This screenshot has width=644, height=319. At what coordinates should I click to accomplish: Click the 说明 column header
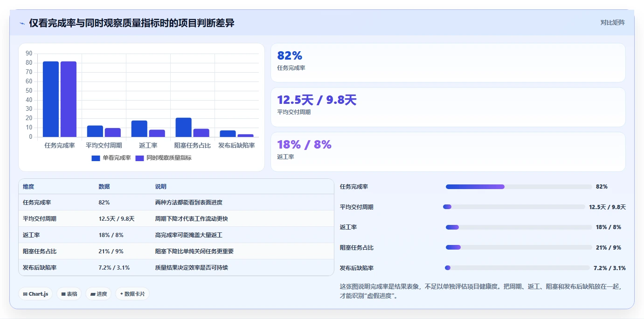[161, 186]
